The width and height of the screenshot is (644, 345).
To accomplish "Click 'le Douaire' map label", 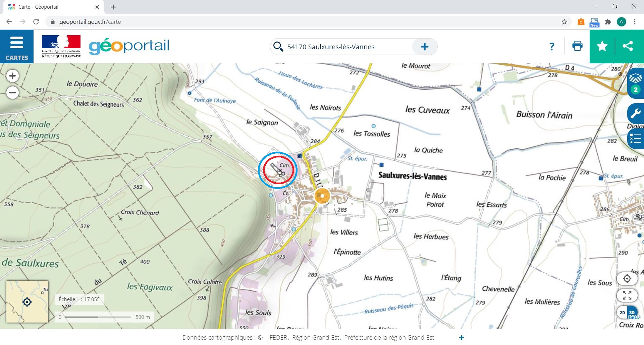I will tap(82, 84).
